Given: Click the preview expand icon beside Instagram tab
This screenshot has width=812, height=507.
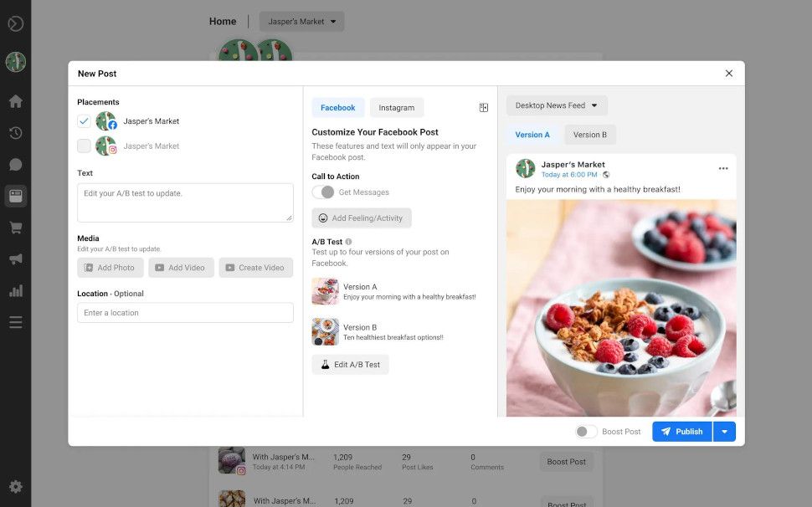Looking at the screenshot, I should [x=483, y=107].
